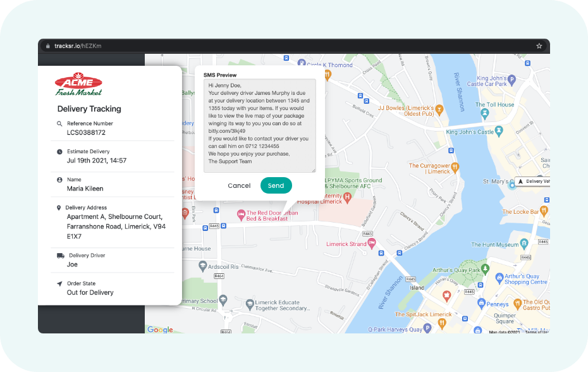Screen dimensions: 588x372
Task: Click the Limerick Strand hotel marker
Action: pos(372,244)
